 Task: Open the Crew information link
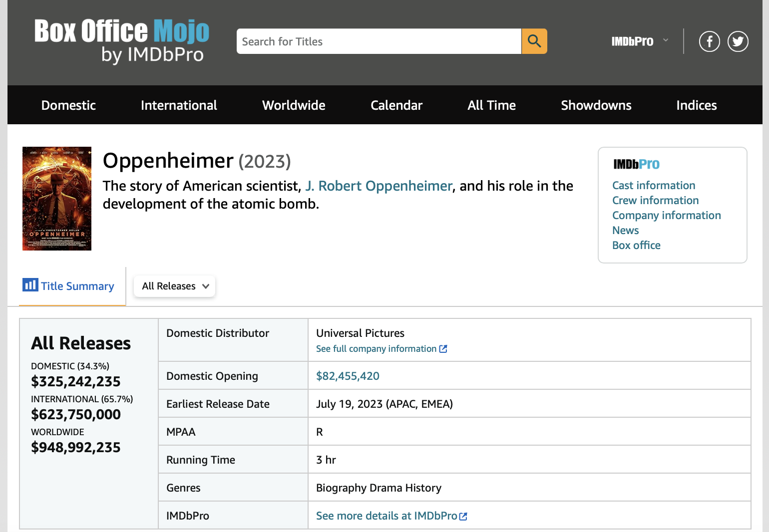(655, 200)
